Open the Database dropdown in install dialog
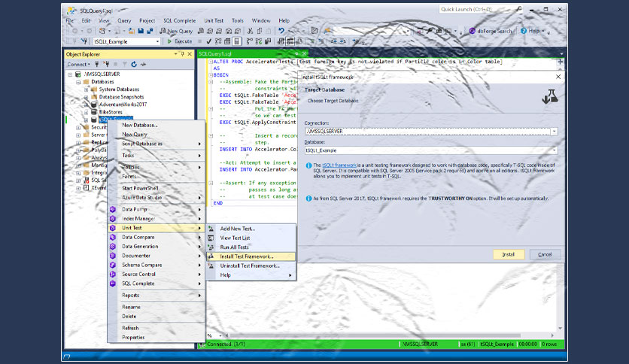Image resolution: width=629 pixels, height=364 pixels. pyautogui.click(x=554, y=150)
